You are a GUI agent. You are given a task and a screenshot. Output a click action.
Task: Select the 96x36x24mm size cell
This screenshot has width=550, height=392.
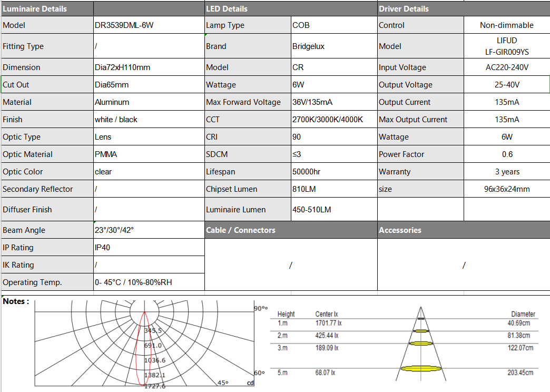(507, 189)
